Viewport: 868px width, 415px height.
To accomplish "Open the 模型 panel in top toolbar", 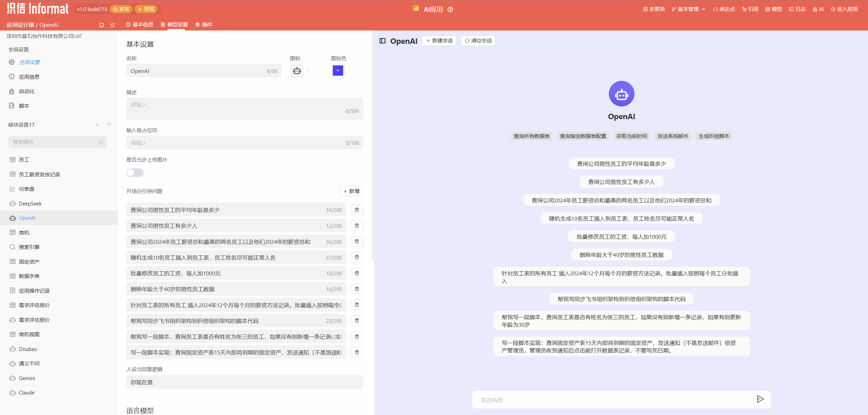I will (774, 9).
